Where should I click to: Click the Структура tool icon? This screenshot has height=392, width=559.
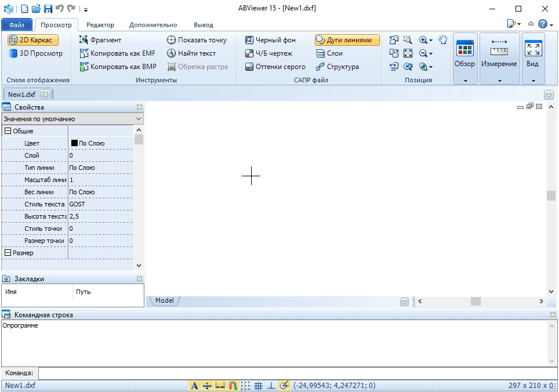(x=320, y=67)
